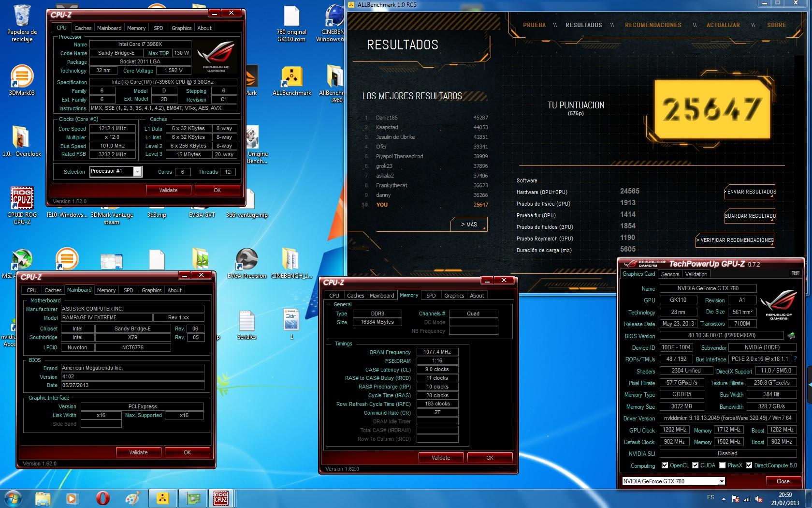The image size is (812, 508).
Task: Open the Graphics tab in the Mainboard CPU-Z window
Action: [151, 290]
